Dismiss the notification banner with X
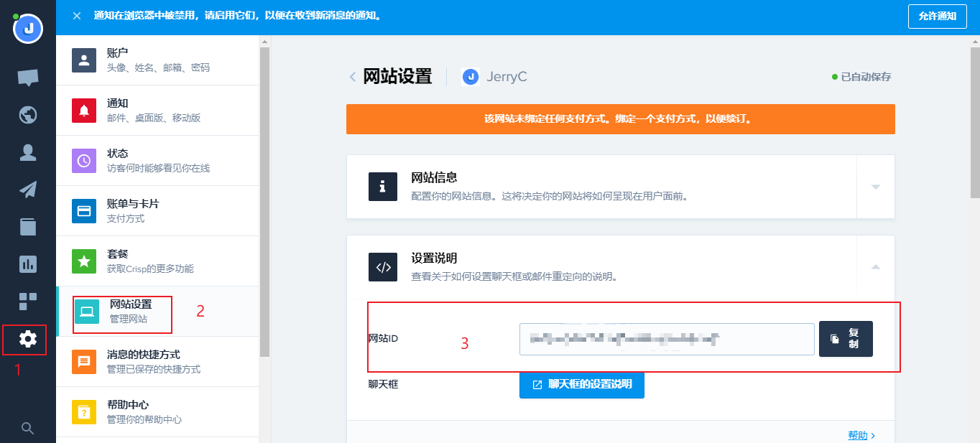This screenshot has height=443, width=980. [x=77, y=16]
